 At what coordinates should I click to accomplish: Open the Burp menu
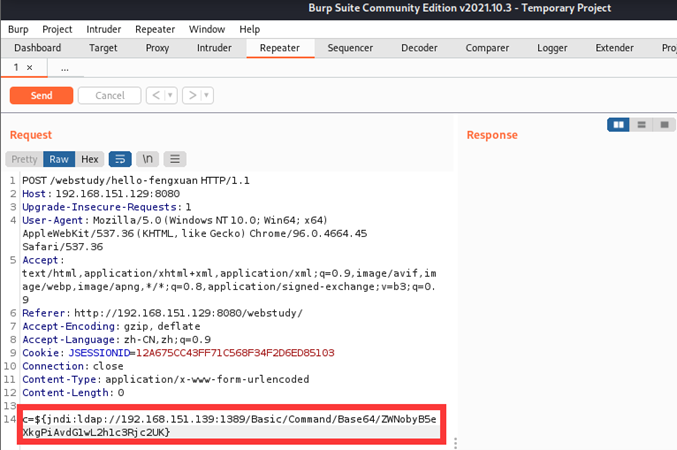click(18, 29)
